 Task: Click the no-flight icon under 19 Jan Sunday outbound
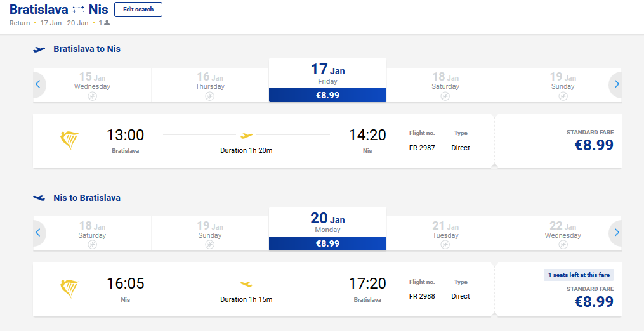click(563, 96)
